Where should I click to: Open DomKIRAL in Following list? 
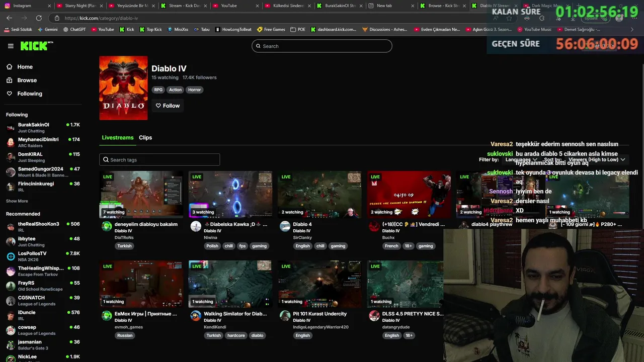pyautogui.click(x=43, y=157)
